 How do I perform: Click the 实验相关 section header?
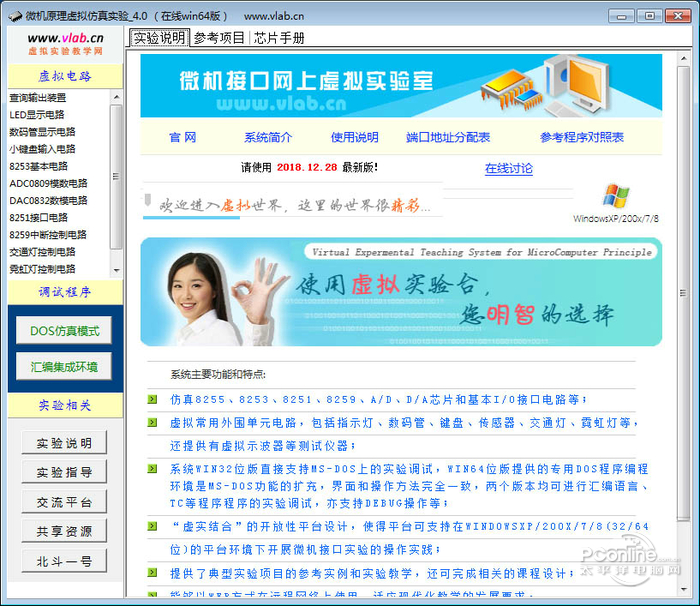pyautogui.click(x=65, y=405)
